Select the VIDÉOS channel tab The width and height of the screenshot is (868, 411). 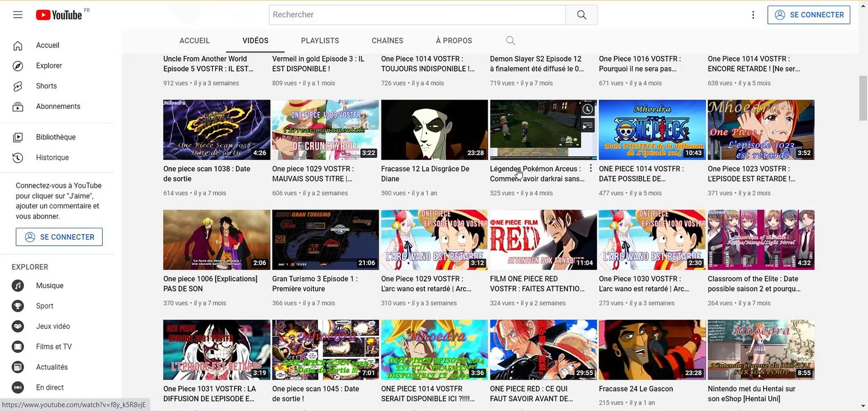point(255,41)
